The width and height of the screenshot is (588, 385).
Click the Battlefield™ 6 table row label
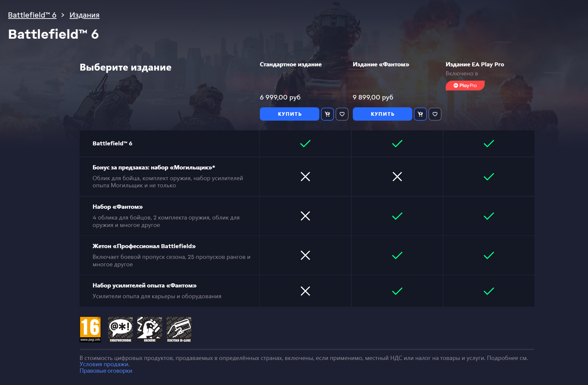click(112, 143)
